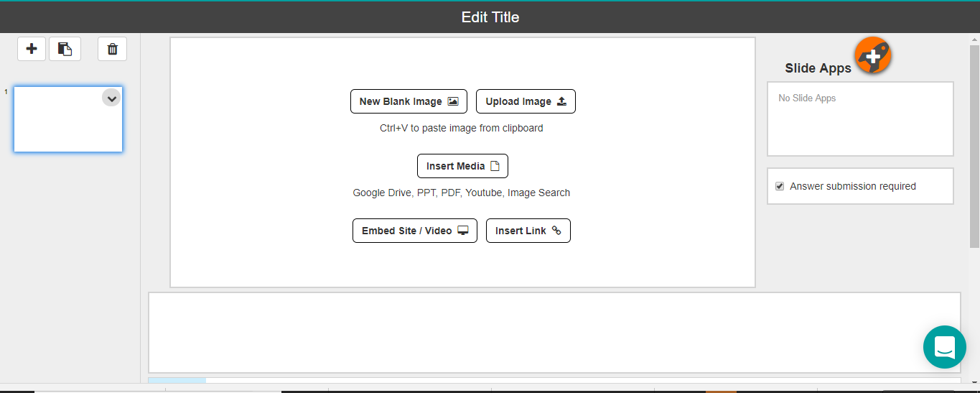Screen dimensions: 980x393
Task: Add a new slide with plus icon
Action: pos(32,49)
